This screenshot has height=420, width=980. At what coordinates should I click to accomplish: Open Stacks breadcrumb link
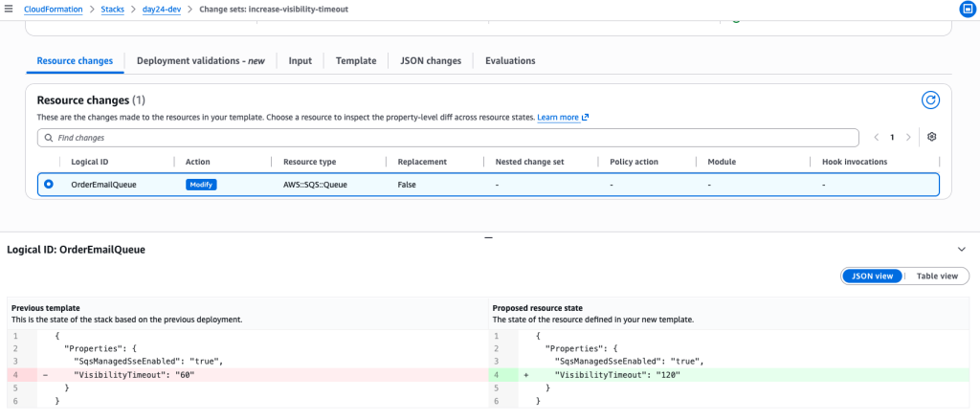(x=113, y=10)
